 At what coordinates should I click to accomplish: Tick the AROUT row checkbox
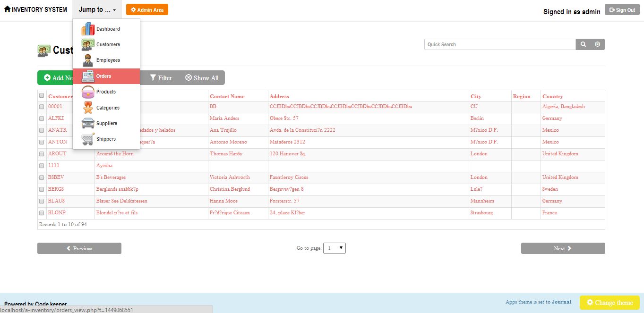tap(42, 154)
